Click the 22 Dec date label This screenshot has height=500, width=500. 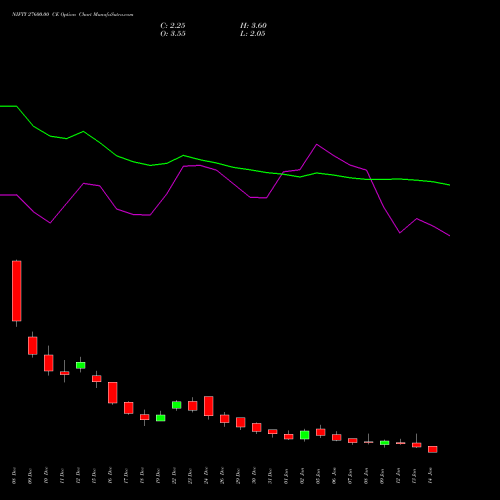click(x=174, y=476)
